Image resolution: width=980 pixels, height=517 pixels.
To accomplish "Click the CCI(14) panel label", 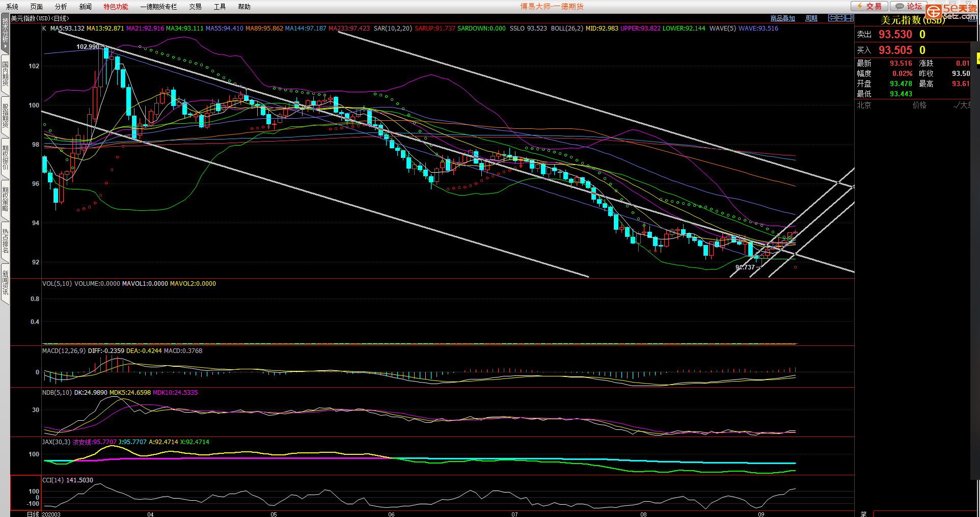I will pos(53,480).
